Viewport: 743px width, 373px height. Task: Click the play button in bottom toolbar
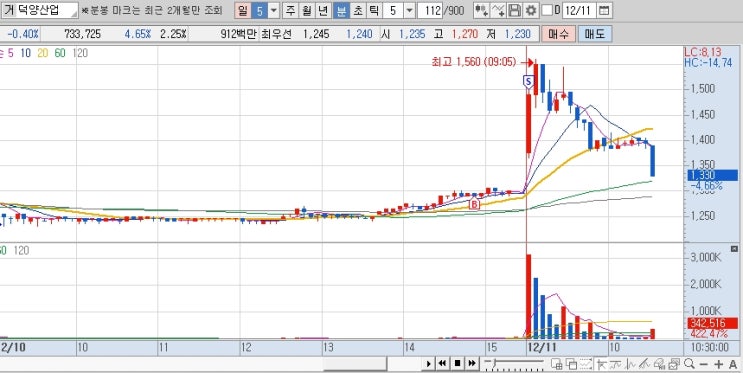click(428, 364)
